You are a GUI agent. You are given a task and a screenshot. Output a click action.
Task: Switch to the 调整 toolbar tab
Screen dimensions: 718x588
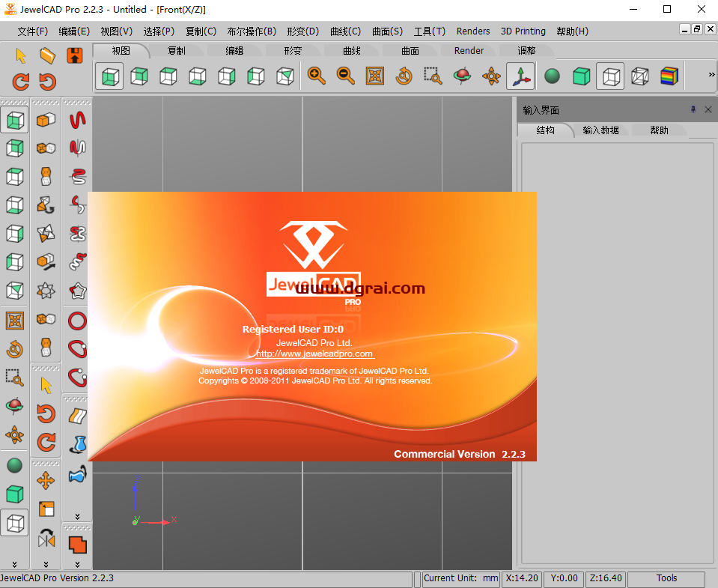click(x=526, y=51)
